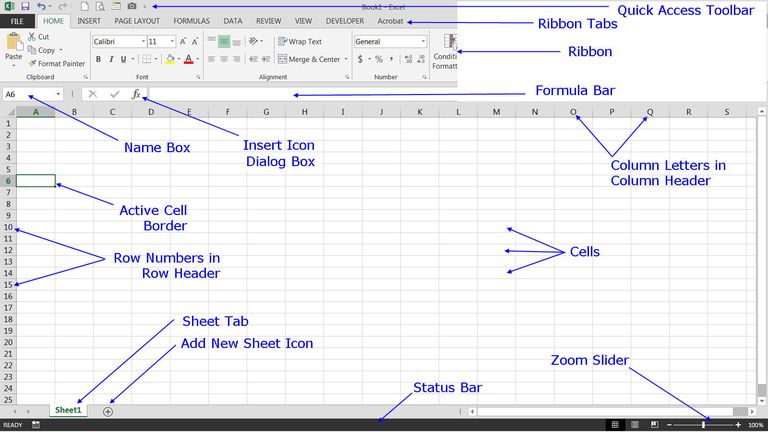Viewport: 768px width, 432px height.
Task: Toggle Top Align in Alignment group
Action: (x=212, y=41)
